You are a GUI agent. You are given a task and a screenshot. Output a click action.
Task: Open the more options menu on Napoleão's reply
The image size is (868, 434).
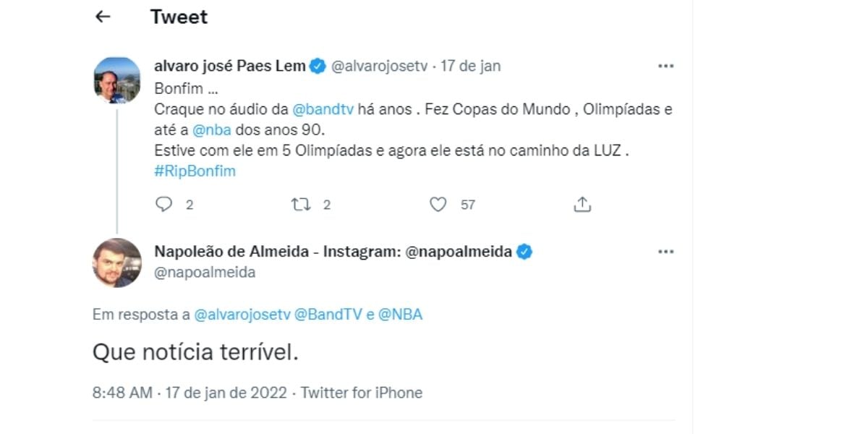[665, 252]
